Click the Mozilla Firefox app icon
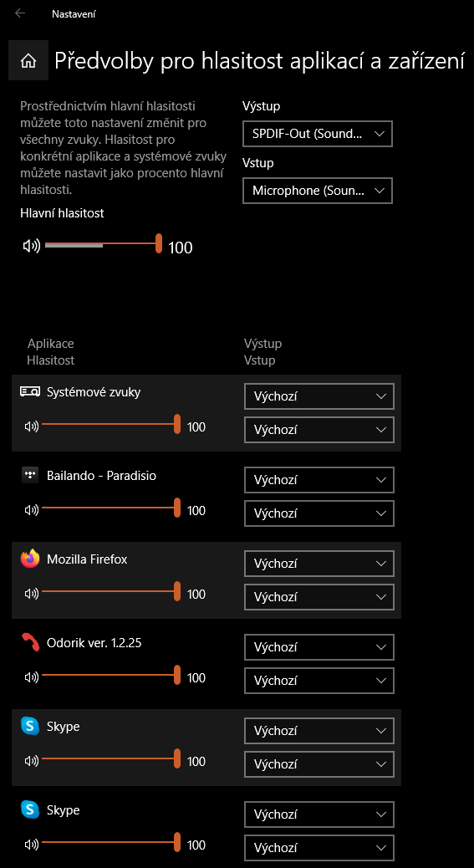474x868 pixels. click(30, 559)
